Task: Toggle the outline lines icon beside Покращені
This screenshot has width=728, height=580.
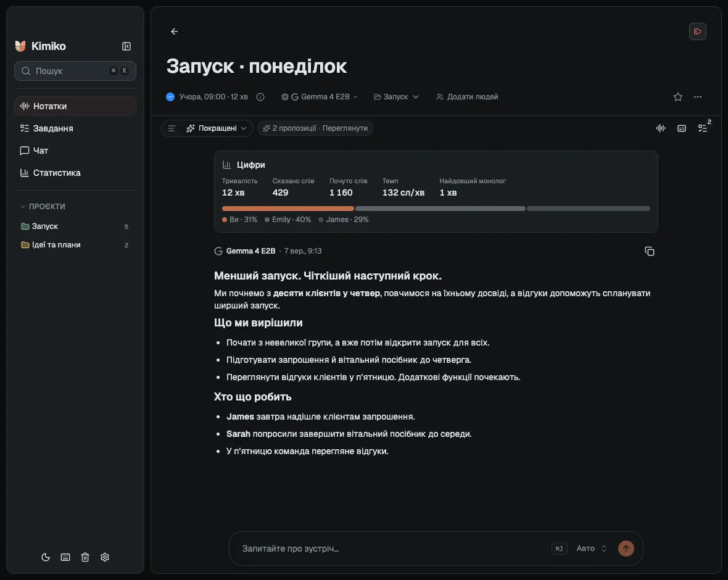Action: click(x=172, y=128)
